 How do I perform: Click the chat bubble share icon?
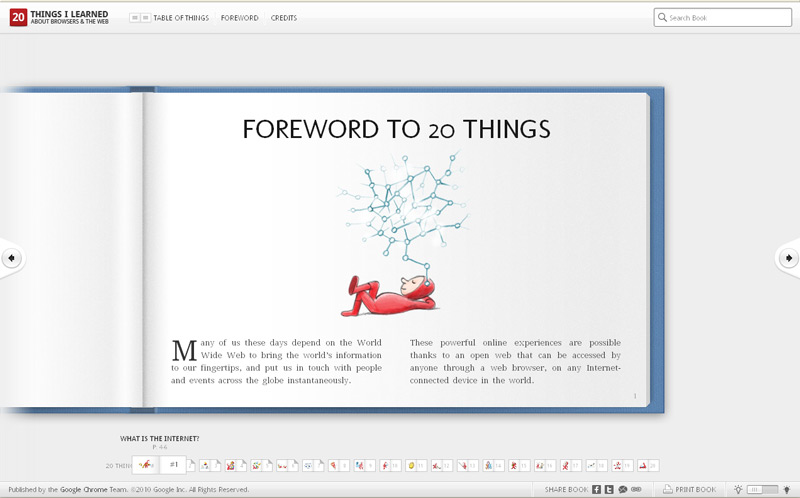(622, 489)
